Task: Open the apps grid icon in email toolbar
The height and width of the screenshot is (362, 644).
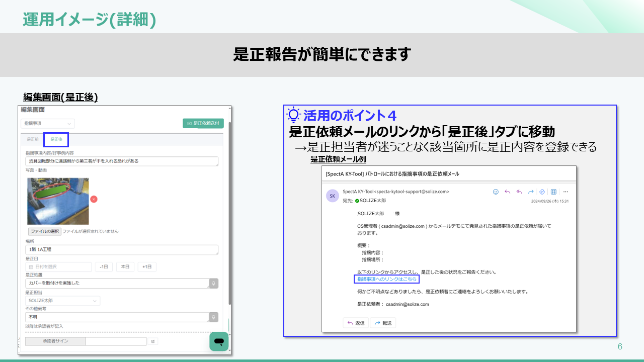Action: pyautogui.click(x=553, y=192)
